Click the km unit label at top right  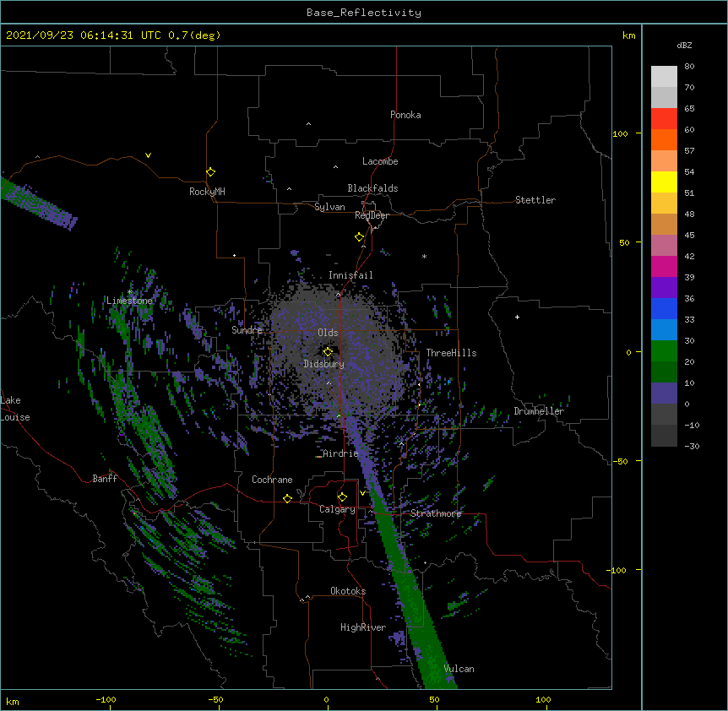pos(628,35)
